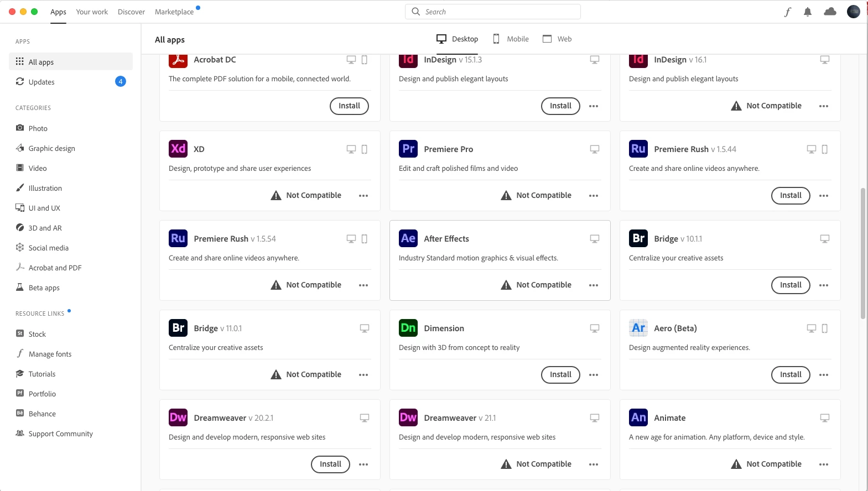Click the Bridge v 10.1.1 app icon
868x491 pixels.
[638, 238]
